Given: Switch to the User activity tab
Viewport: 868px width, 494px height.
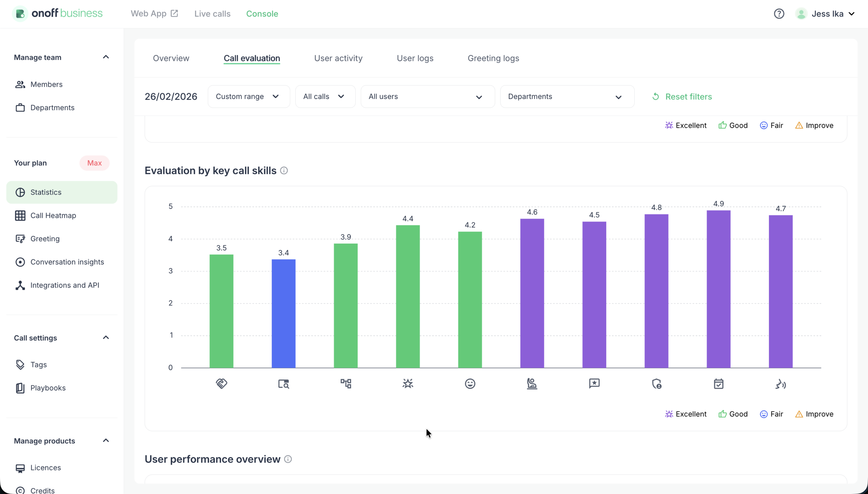Looking at the screenshot, I should [x=338, y=58].
